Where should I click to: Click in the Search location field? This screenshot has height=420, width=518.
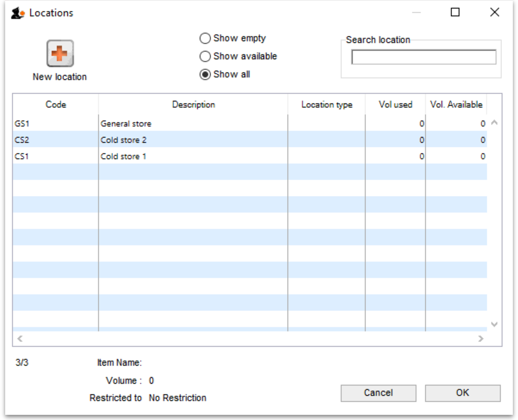pos(423,57)
